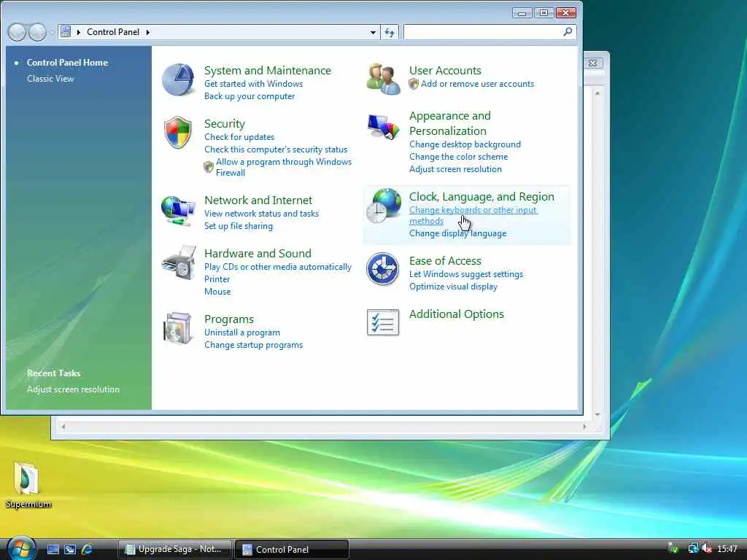Select Control Panel taskbar button
This screenshot has height=560, width=747.
coord(292,549)
